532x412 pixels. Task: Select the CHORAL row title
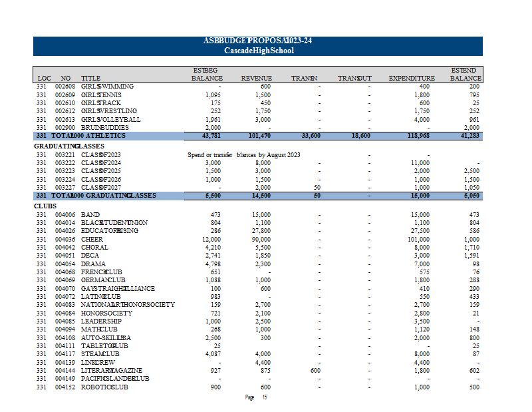94,248
